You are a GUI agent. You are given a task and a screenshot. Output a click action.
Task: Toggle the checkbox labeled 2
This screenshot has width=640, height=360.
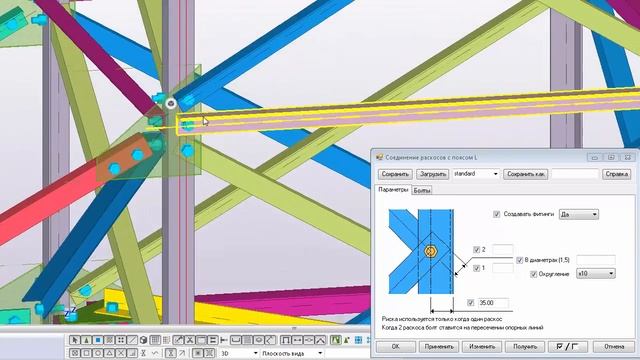click(x=476, y=249)
